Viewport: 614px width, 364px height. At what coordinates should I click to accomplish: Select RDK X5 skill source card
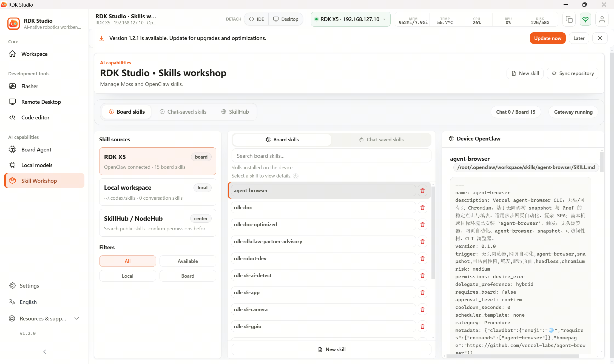[x=158, y=161]
